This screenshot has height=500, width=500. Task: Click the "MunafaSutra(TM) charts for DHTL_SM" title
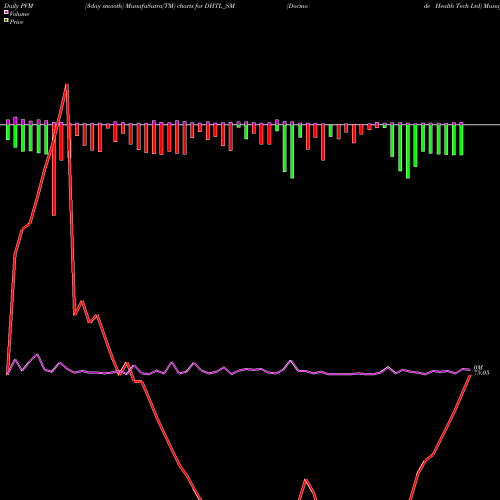[x=180, y=6]
